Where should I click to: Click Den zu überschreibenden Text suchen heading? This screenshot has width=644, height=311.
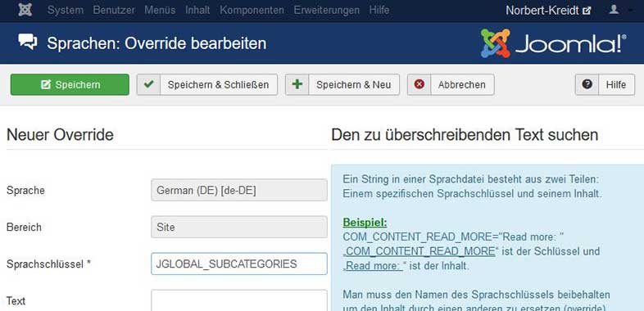click(465, 134)
